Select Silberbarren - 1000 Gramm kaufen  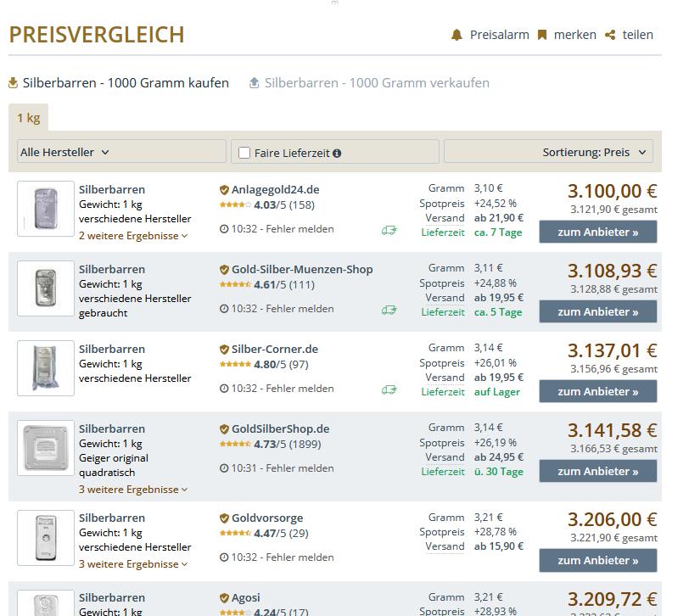(x=126, y=83)
